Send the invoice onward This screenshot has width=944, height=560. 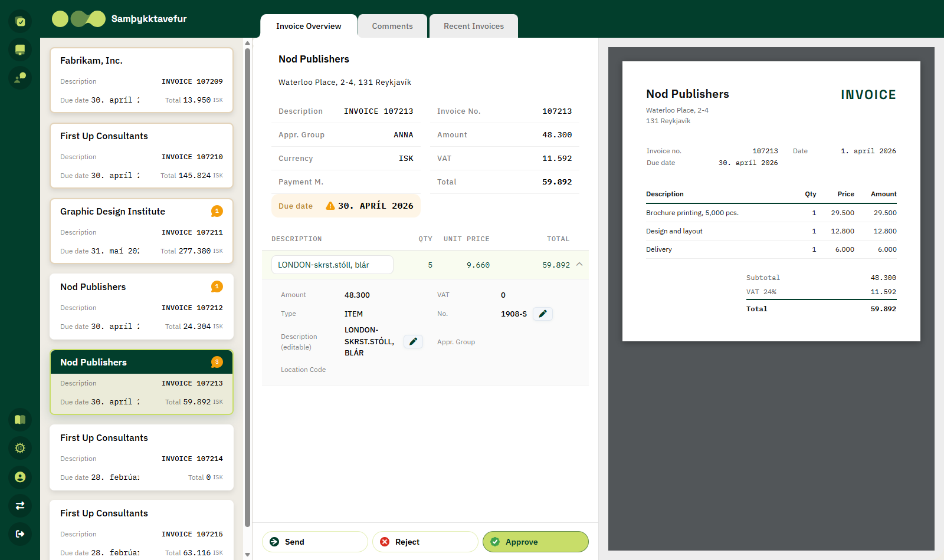tap(315, 542)
